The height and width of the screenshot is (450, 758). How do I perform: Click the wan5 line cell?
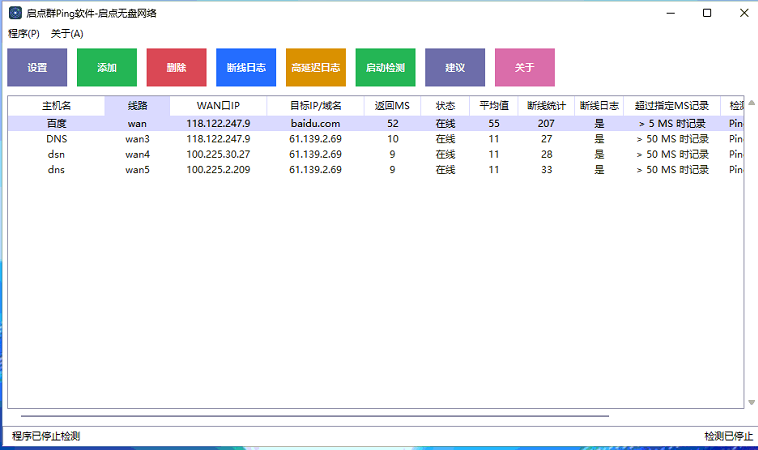(x=137, y=170)
